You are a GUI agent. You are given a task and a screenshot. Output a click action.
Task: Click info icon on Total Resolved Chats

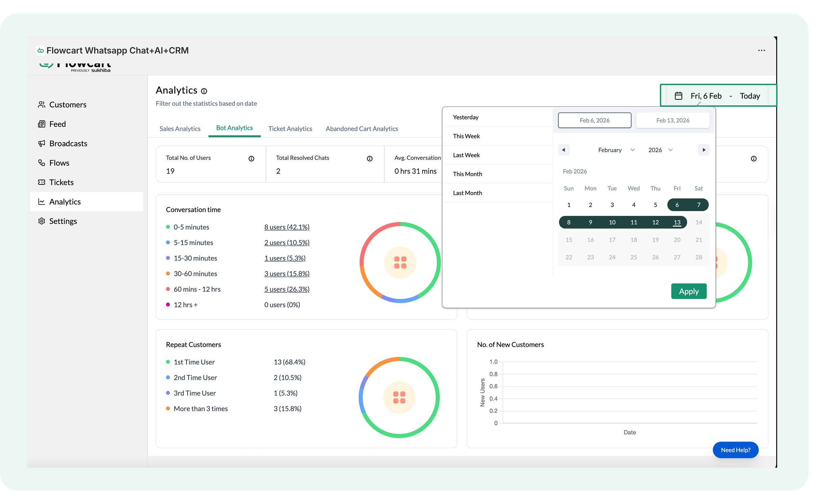tap(369, 158)
